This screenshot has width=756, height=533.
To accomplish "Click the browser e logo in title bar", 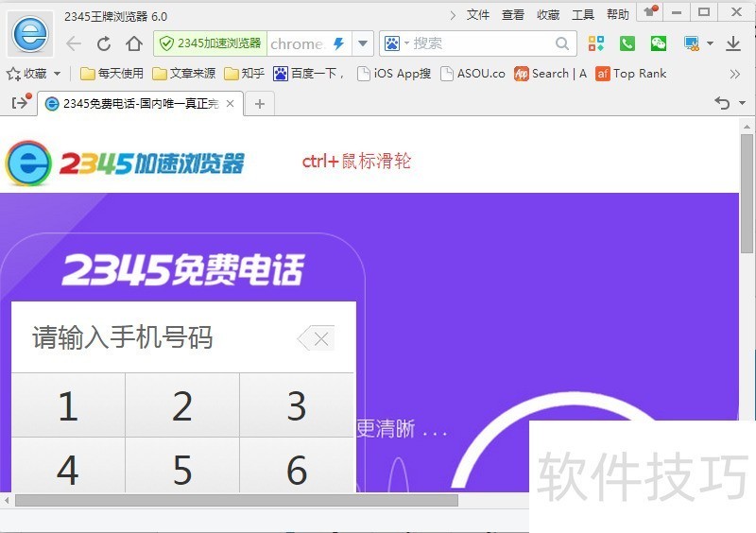I will pos(30,34).
